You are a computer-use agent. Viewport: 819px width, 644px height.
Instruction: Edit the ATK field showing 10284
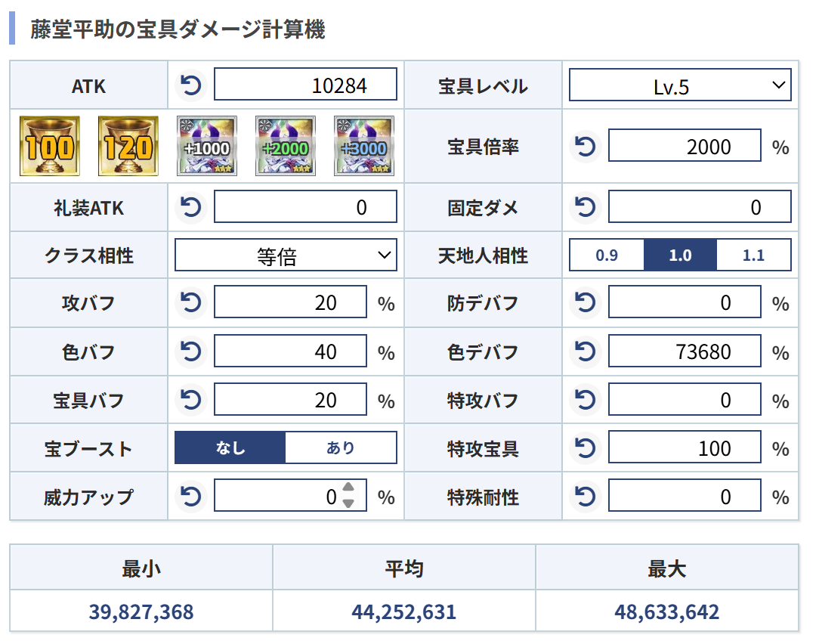click(305, 84)
